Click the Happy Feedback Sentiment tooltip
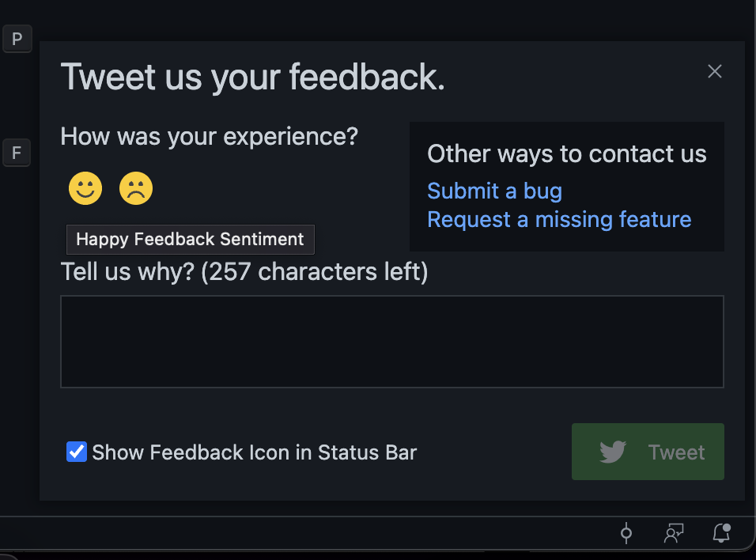 pos(190,239)
